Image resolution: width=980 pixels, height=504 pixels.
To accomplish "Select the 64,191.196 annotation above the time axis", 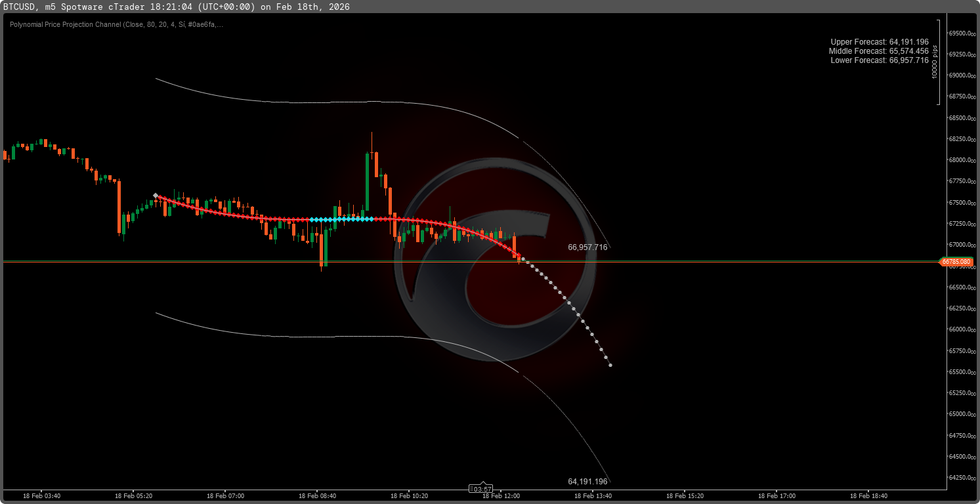I will pos(587,481).
